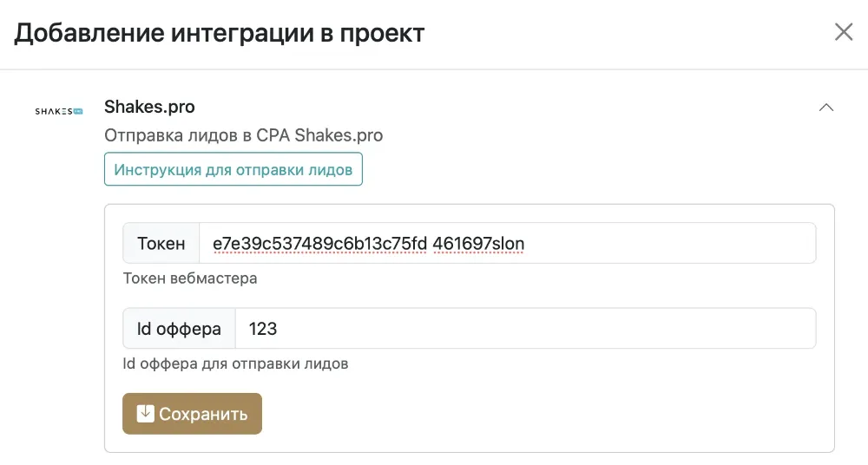Click the value '123' in offer field
The height and width of the screenshot is (465, 868).
coord(263,329)
